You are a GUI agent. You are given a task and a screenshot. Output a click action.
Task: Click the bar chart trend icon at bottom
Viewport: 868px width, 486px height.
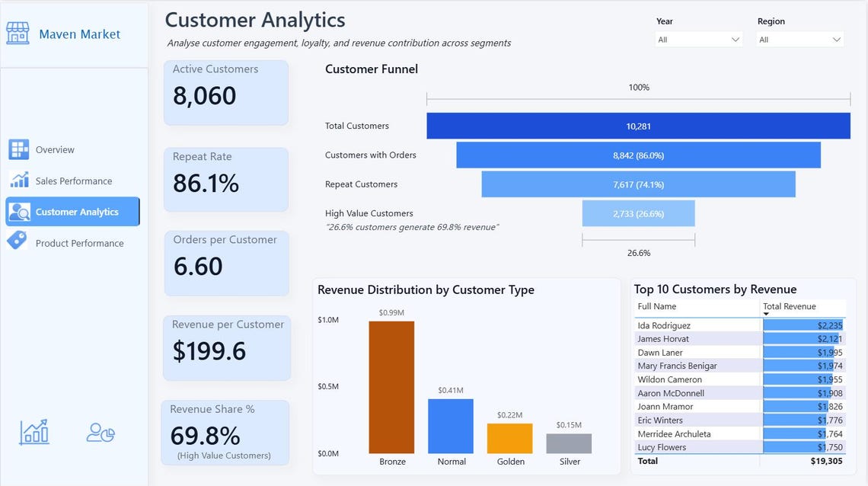(34, 433)
